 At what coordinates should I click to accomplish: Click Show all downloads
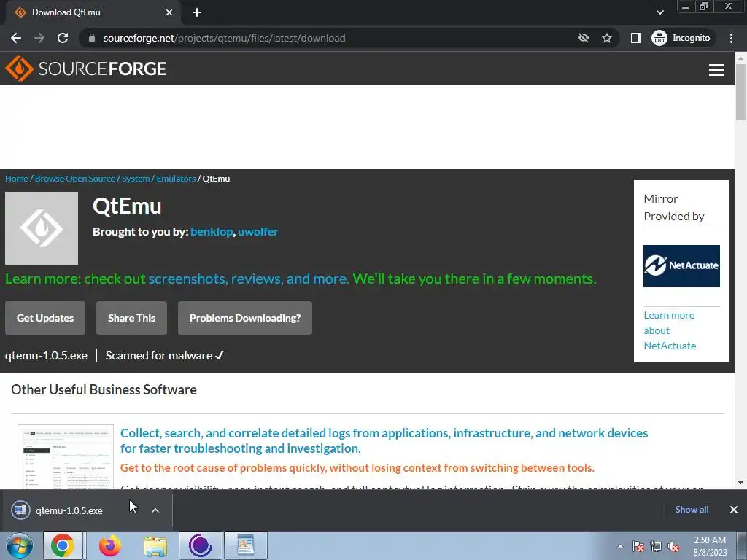point(692,510)
